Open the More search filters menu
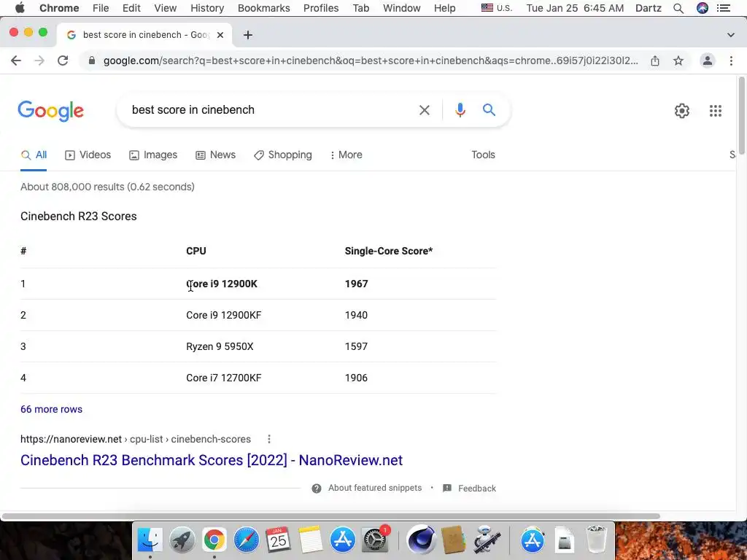This screenshot has height=560, width=747. [347, 155]
